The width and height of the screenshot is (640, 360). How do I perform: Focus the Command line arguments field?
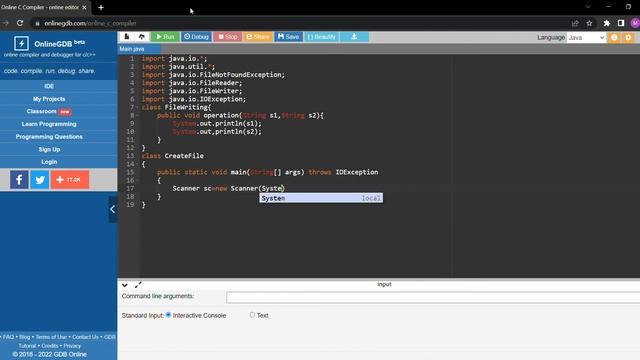coord(433,298)
